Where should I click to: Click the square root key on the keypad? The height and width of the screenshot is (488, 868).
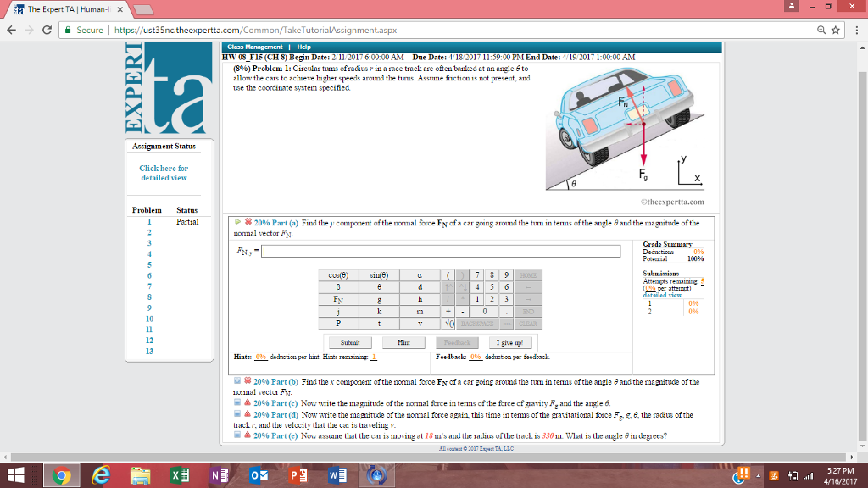pyautogui.click(x=449, y=322)
